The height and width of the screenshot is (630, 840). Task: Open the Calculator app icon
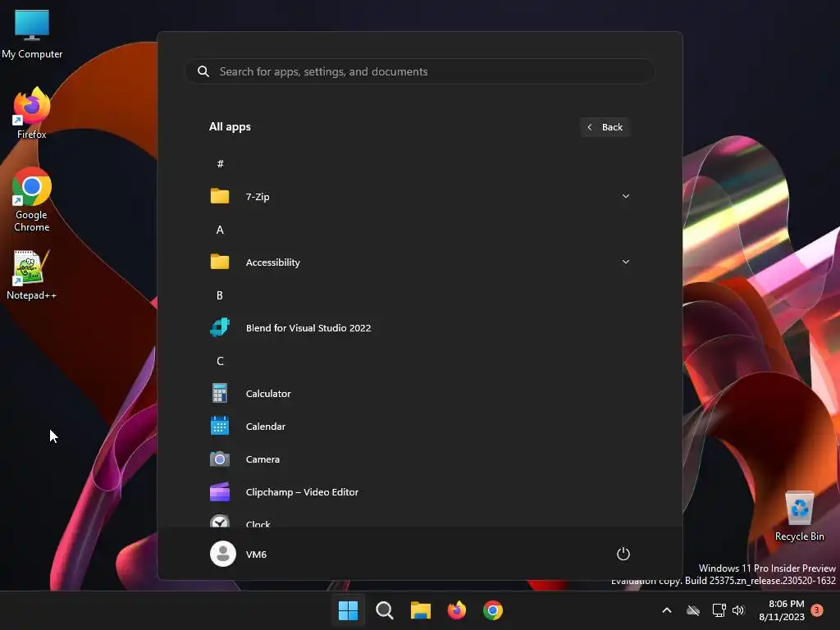coord(220,393)
